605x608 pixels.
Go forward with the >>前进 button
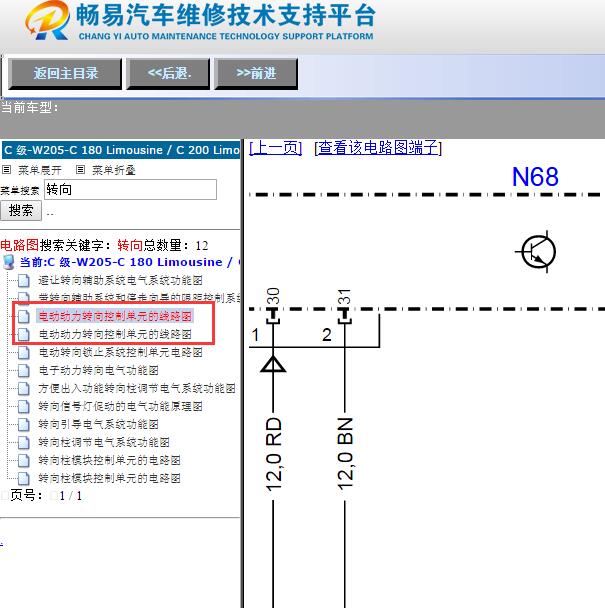pos(256,73)
